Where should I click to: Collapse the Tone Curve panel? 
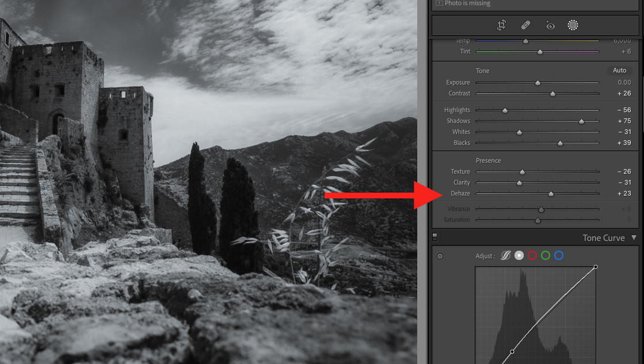[x=634, y=237]
